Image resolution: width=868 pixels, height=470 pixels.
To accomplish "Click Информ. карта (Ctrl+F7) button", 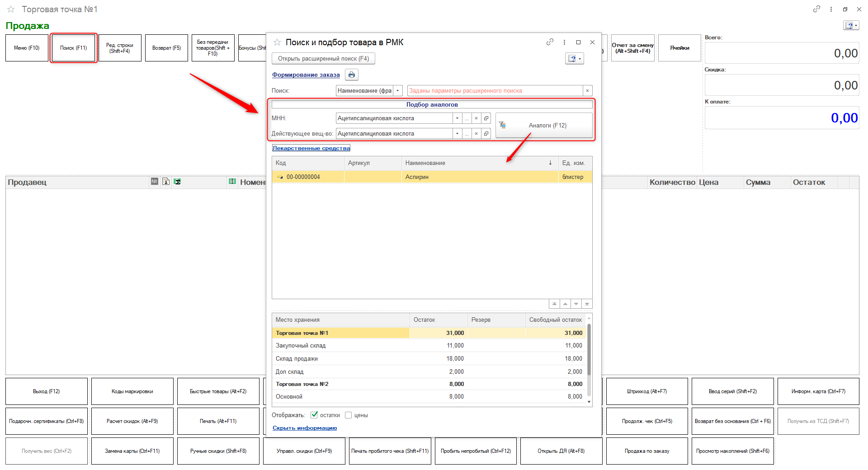I will 818,391.
